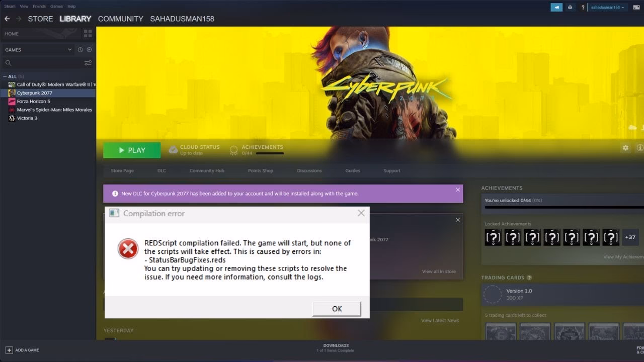Click the green PLAY button
This screenshot has width=644, height=362.
pos(132,150)
